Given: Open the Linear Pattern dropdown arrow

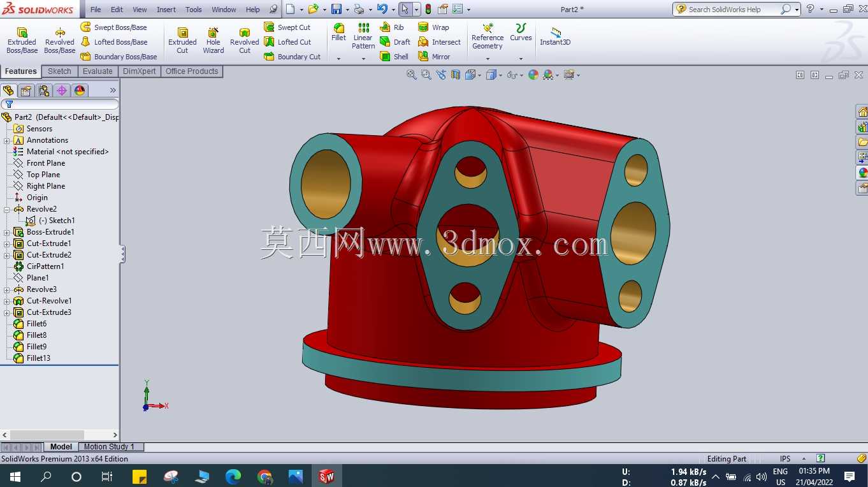Looking at the screenshot, I should click(x=363, y=59).
